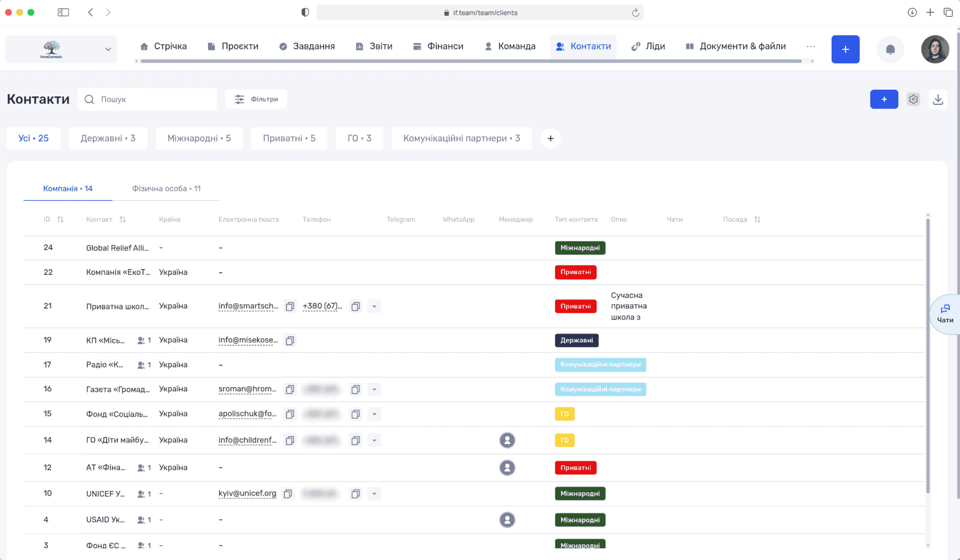Click manager avatar in row 14

pos(507,441)
